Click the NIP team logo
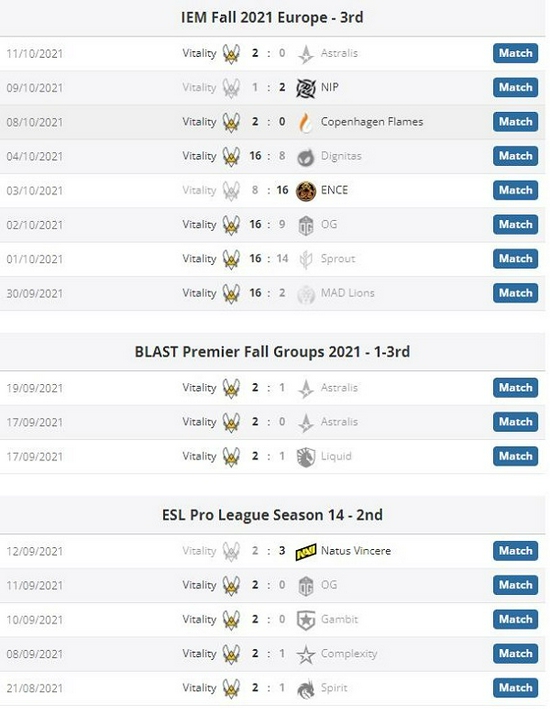Viewport: 550px width, 709px height. pos(306,88)
